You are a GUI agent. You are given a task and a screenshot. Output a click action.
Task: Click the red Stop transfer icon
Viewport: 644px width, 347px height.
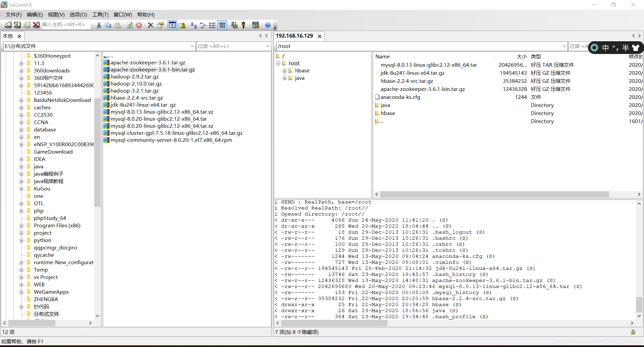(139, 25)
